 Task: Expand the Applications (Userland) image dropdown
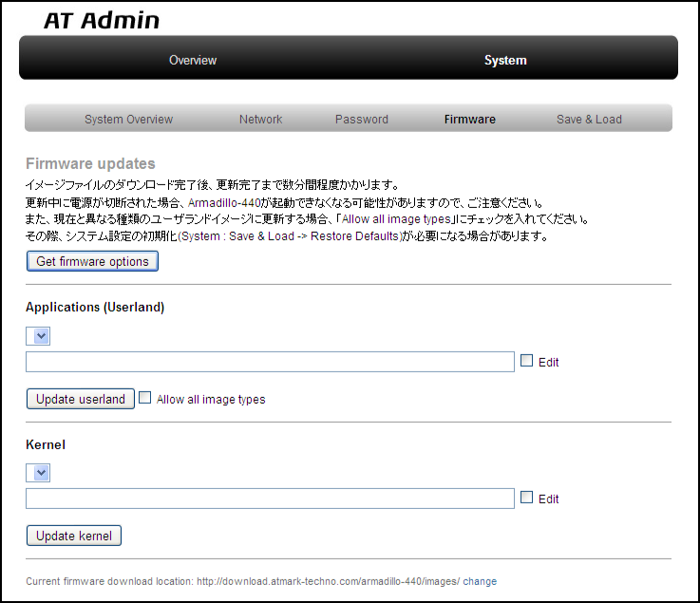38,336
